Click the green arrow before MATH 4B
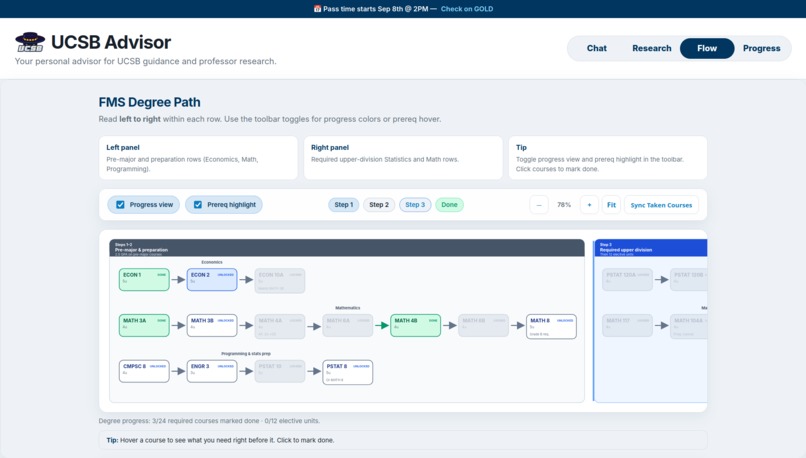This screenshot has width=806, height=458. [x=381, y=325]
